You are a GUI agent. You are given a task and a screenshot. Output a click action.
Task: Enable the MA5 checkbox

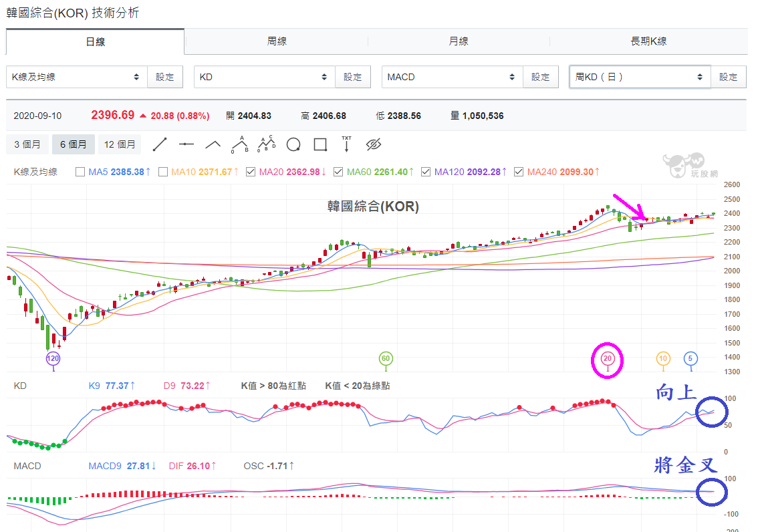[x=80, y=172]
